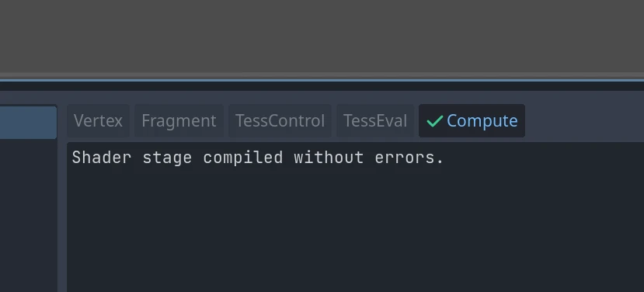Viewport: 644px width, 292px height.
Task: Click the word "stage" in the output message
Action: pyautogui.click(x=167, y=158)
